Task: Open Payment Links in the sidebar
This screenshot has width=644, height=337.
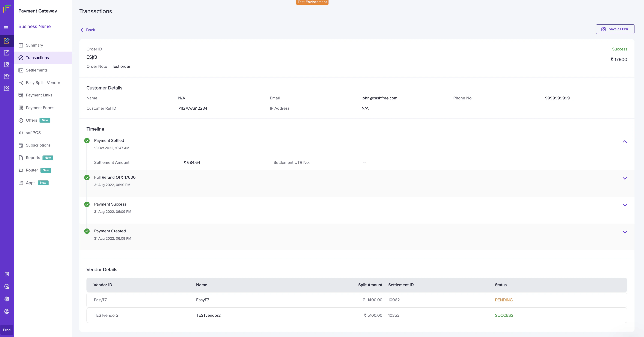Action: point(39,95)
